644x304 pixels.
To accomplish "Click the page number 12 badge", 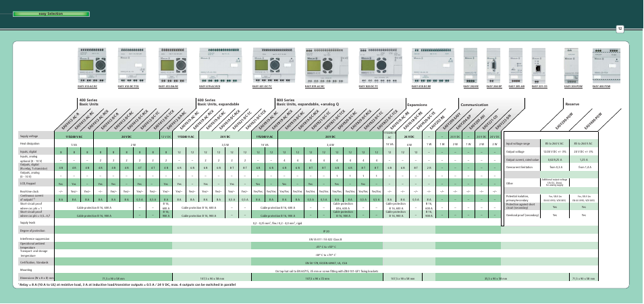I will point(619,29).
